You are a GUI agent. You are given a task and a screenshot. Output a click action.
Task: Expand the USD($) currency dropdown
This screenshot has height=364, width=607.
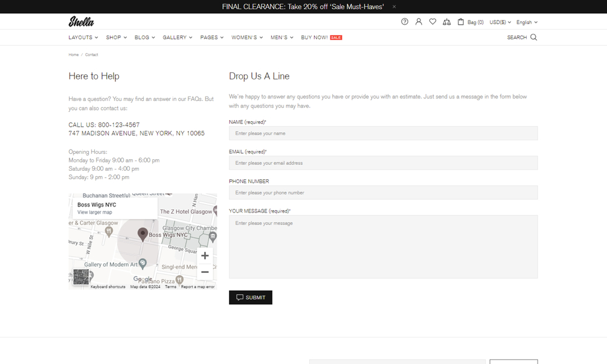(500, 22)
